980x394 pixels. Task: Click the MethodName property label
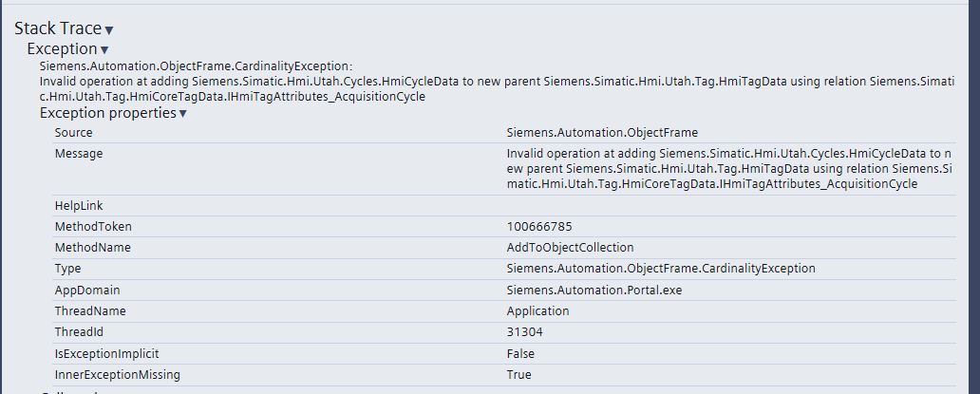tap(93, 248)
